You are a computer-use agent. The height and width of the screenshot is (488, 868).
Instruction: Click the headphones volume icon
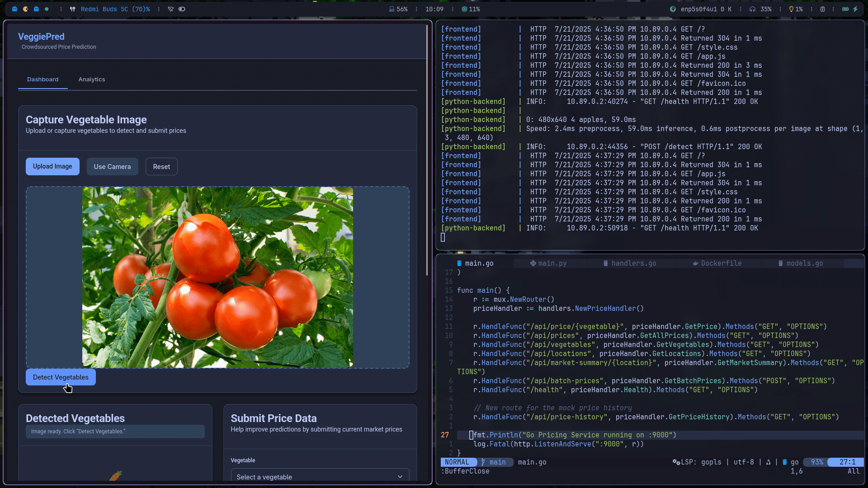(x=752, y=9)
